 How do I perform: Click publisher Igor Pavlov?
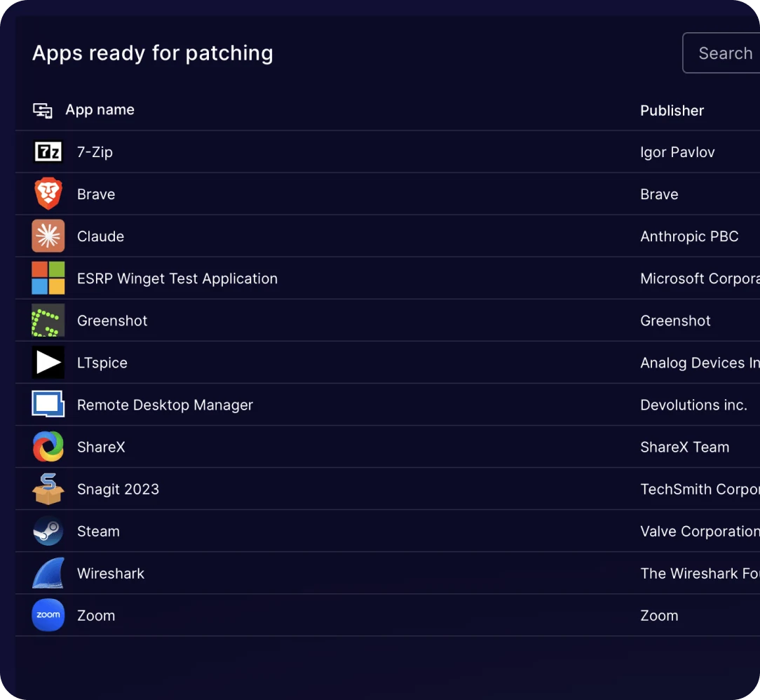(677, 152)
